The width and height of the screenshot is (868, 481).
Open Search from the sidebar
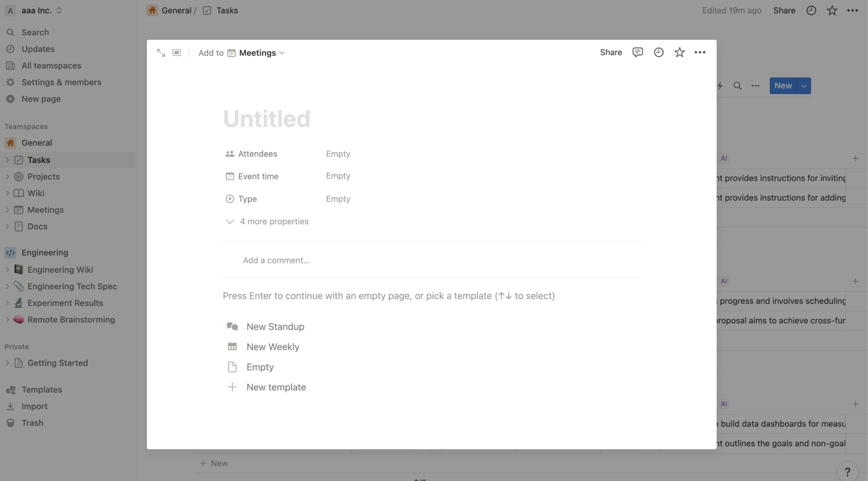pos(35,32)
